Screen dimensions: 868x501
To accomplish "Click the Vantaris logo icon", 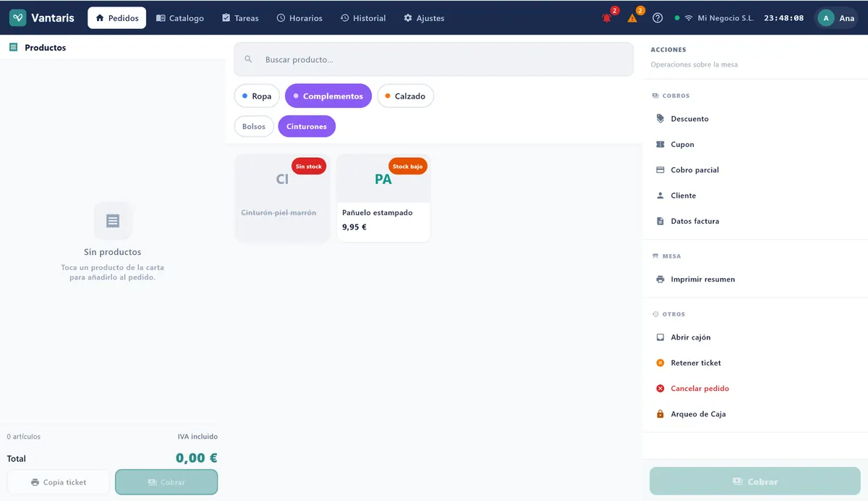I will (18, 18).
